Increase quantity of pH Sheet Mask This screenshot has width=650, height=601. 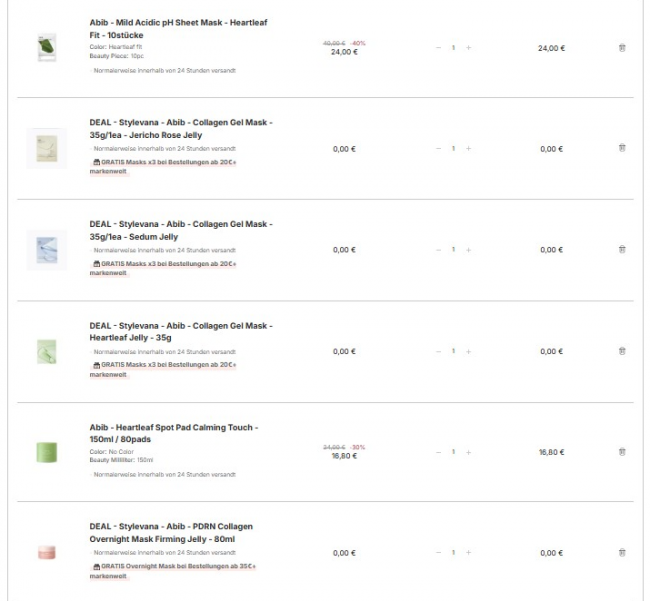[469, 47]
